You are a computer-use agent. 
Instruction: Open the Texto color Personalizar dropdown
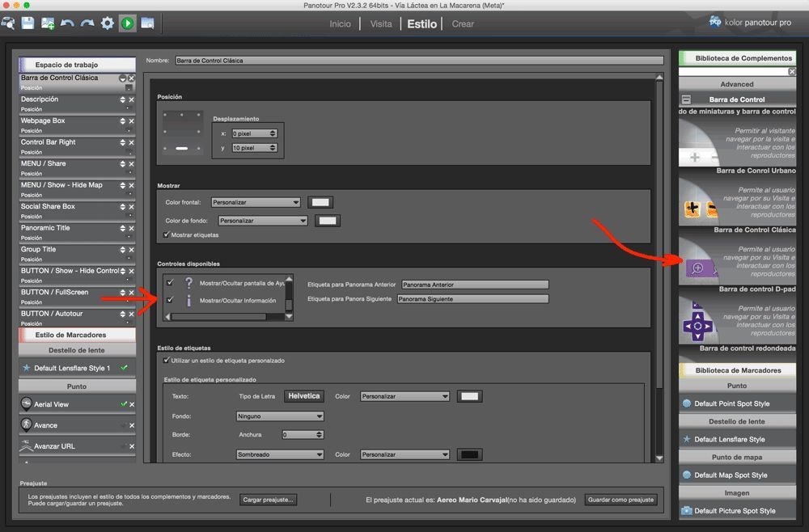[404, 396]
